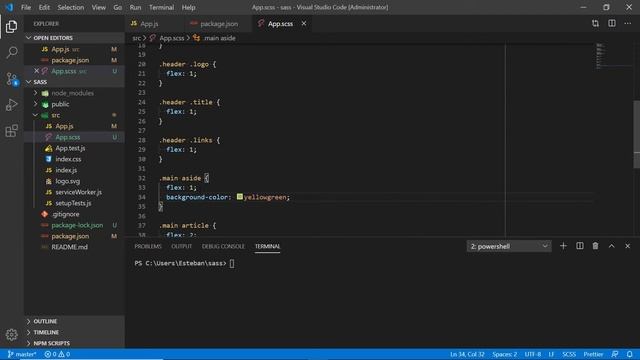Open notifications bell in status bar

tap(630, 354)
